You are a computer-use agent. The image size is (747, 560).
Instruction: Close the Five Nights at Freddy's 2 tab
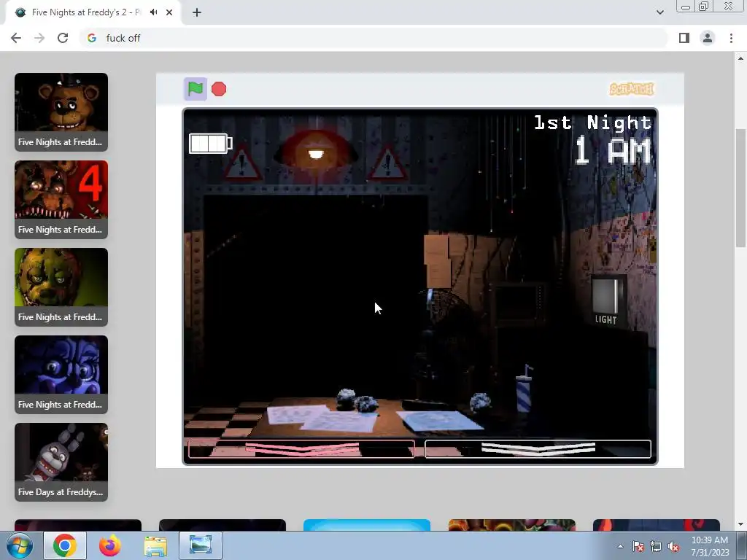tap(169, 12)
